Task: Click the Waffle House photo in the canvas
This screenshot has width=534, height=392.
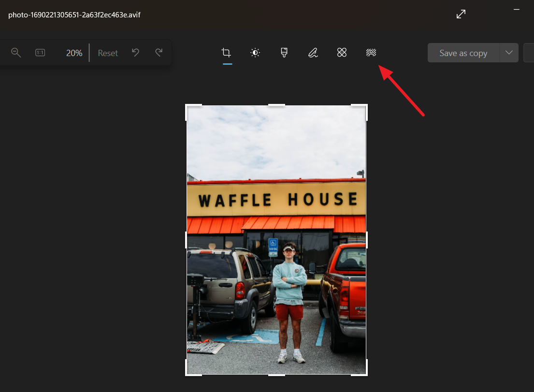Action: point(276,240)
